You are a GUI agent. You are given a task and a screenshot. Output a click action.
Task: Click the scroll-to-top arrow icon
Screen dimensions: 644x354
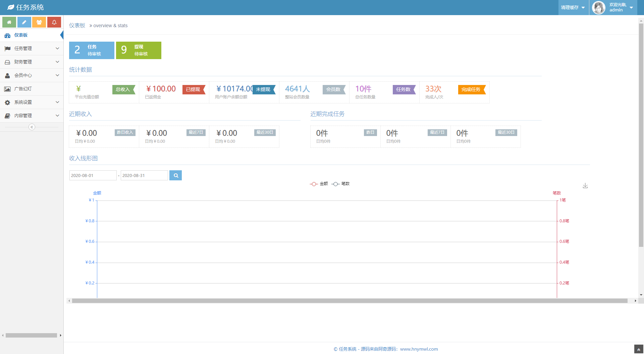(639, 349)
